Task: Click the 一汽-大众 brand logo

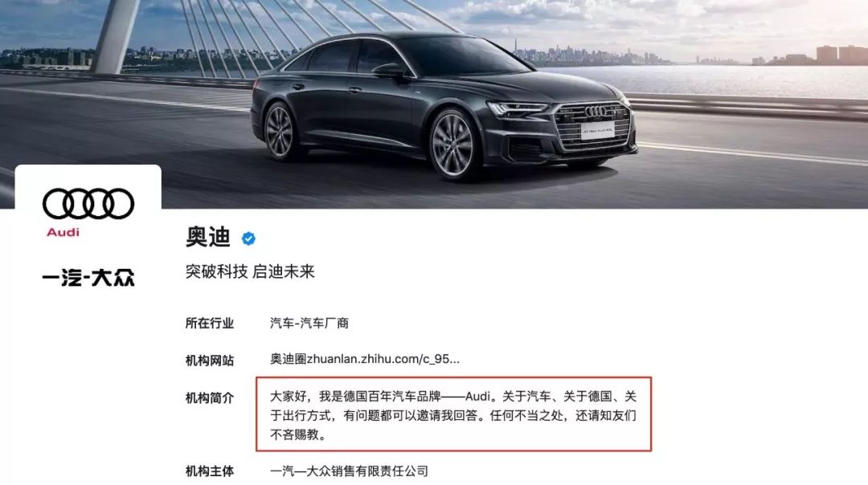Action: click(88, 277)
